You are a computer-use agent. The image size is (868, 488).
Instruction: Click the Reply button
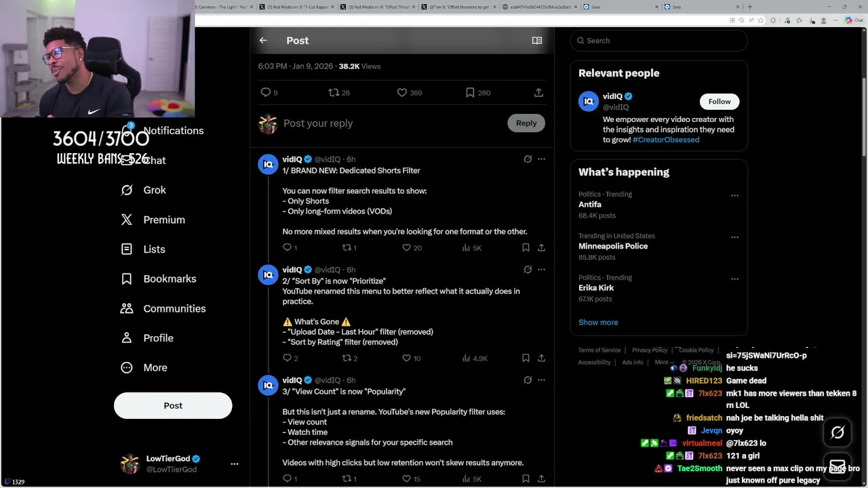526,123
